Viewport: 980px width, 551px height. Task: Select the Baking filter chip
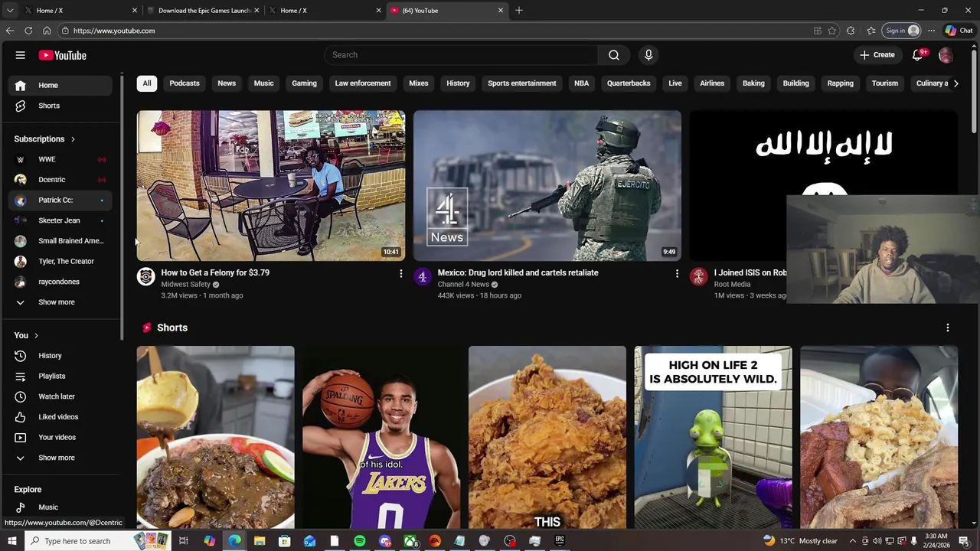tap(753, 83)
